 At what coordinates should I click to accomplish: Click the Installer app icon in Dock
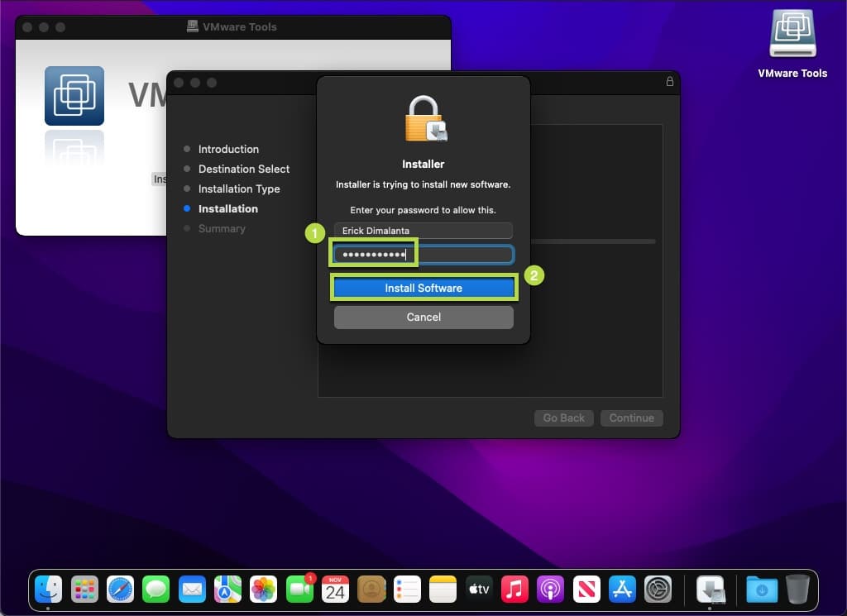pyautogui.click(x=710, y=589)
